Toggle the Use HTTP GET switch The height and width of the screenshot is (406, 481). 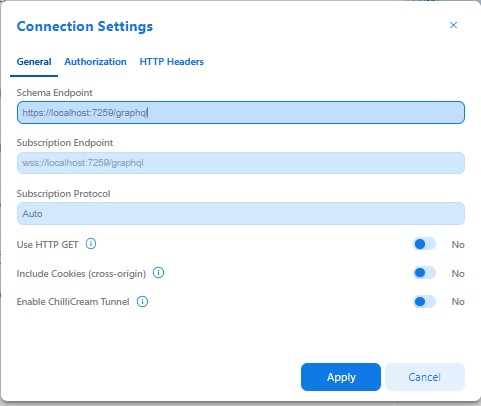pyautogui.click(x=424, y=244)
